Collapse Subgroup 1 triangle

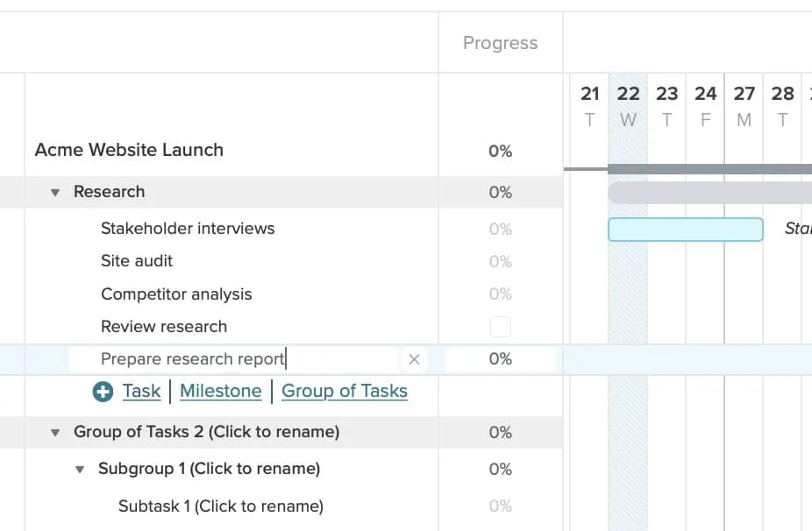pos(80,470)
